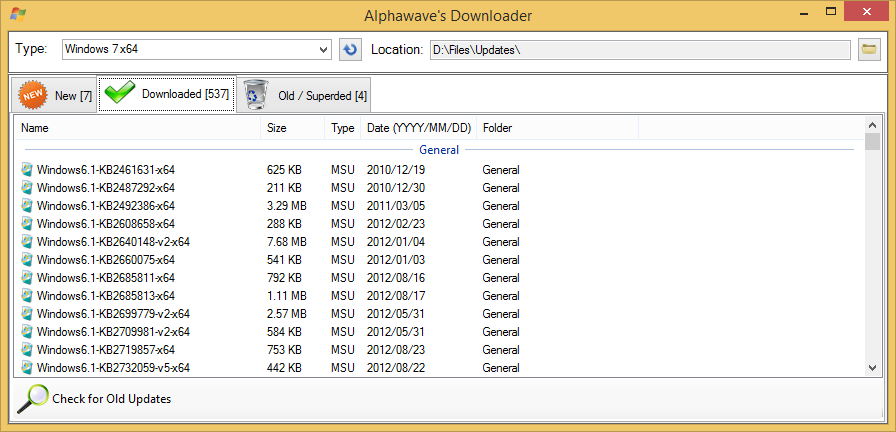The image size is (896, 432).
Task: Click the 2012/08/16 date cell
Action: coord(396,278)
